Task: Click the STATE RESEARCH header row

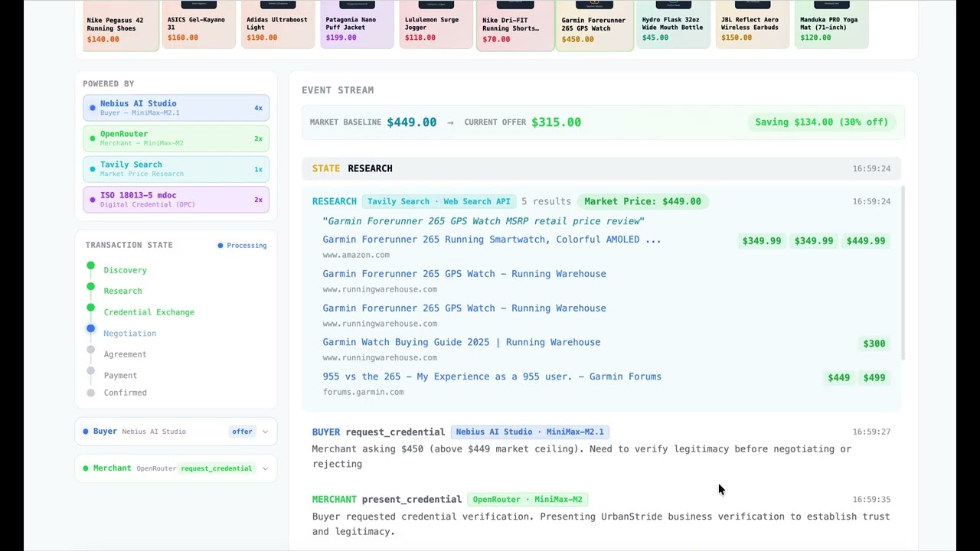Action: click(x=601, y=168)
